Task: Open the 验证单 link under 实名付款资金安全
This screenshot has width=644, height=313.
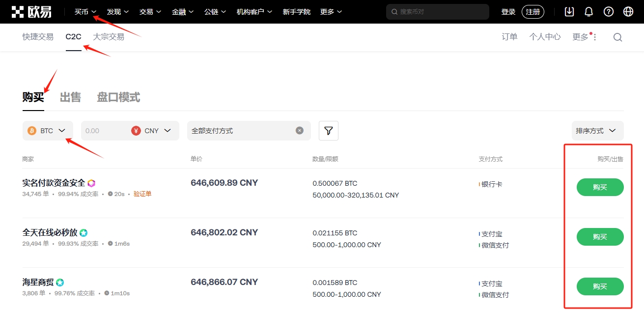Action: point(142,194)
